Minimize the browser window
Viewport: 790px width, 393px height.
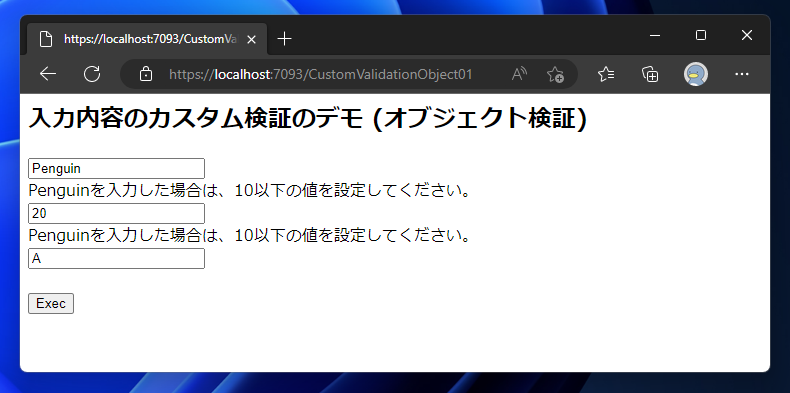point(655,35)
